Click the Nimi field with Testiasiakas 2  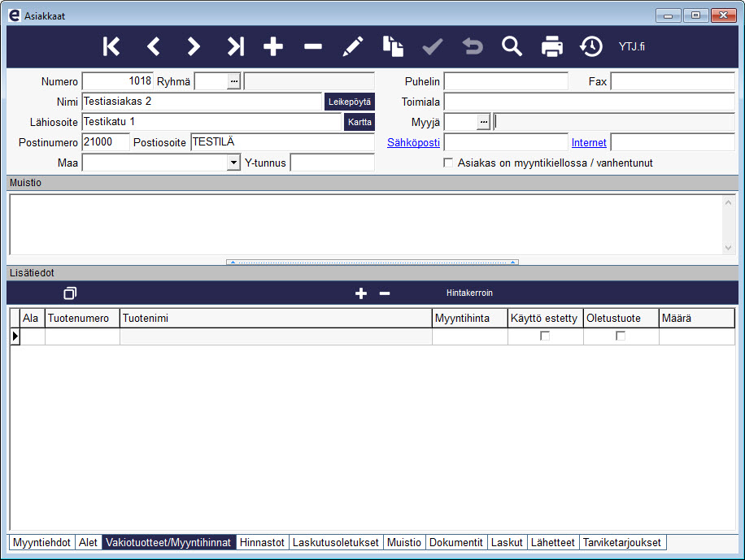[202, 102]
